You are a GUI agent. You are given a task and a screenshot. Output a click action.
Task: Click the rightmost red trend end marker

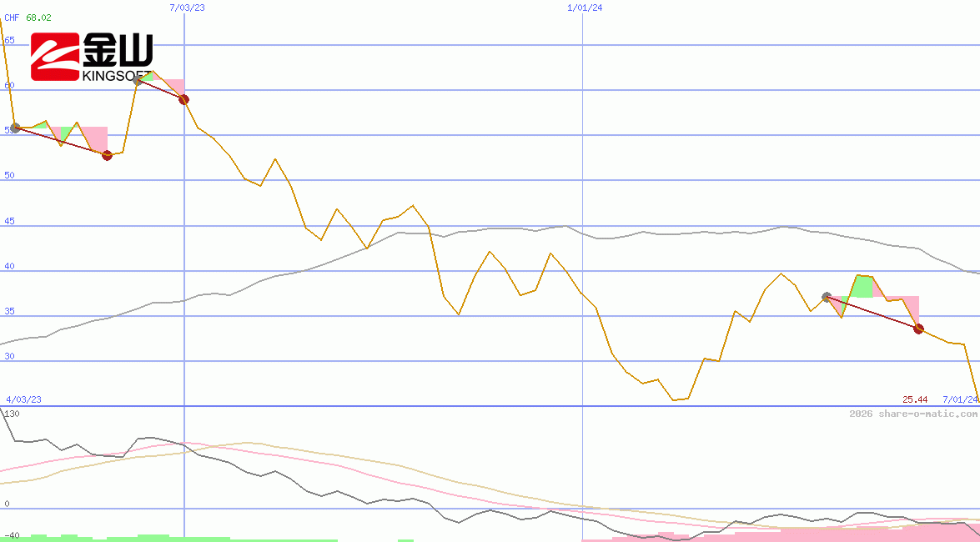tap(918, 329)
